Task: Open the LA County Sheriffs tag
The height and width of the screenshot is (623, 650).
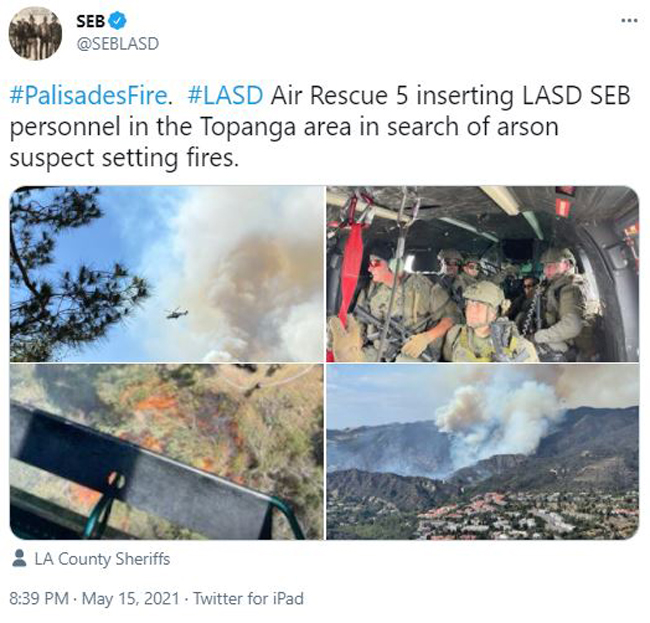Action: (x=102, y=559)
